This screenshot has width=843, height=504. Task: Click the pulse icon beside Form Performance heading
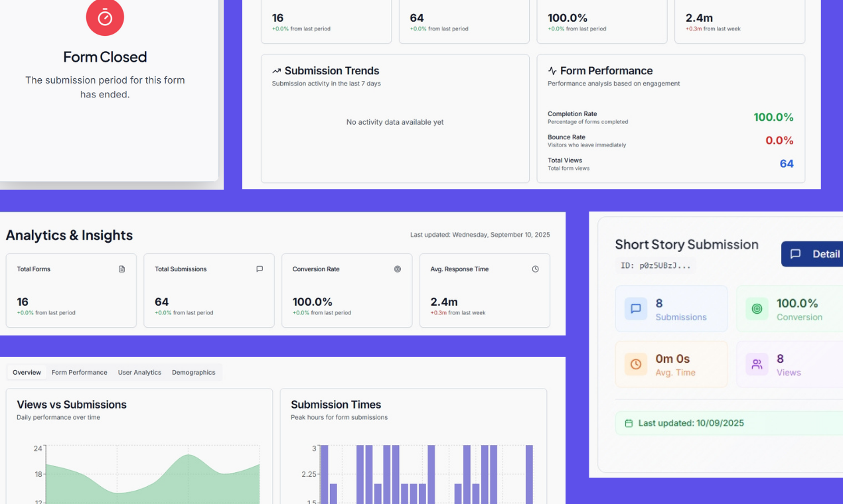pos(552,71)
